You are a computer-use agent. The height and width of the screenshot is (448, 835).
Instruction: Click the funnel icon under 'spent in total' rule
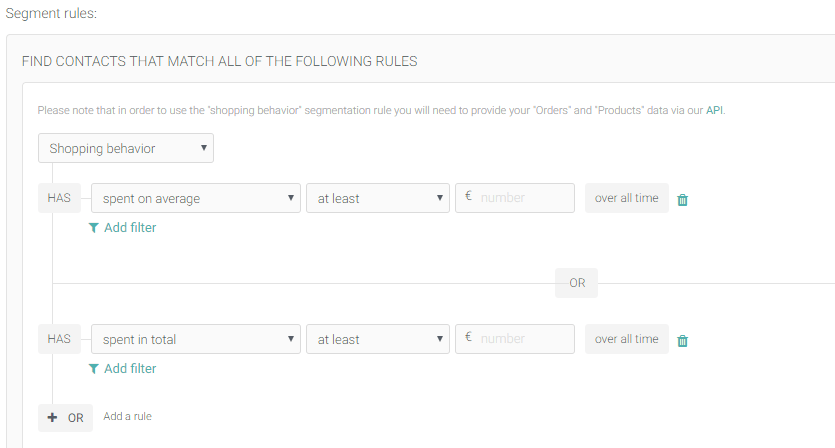tap(93, 369)
